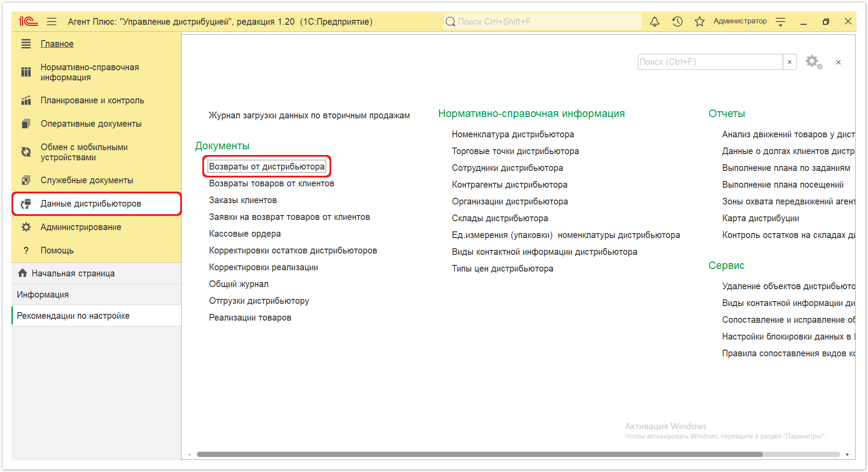Open Реализации товаров

pyautogui.click(x=250, y=317)
